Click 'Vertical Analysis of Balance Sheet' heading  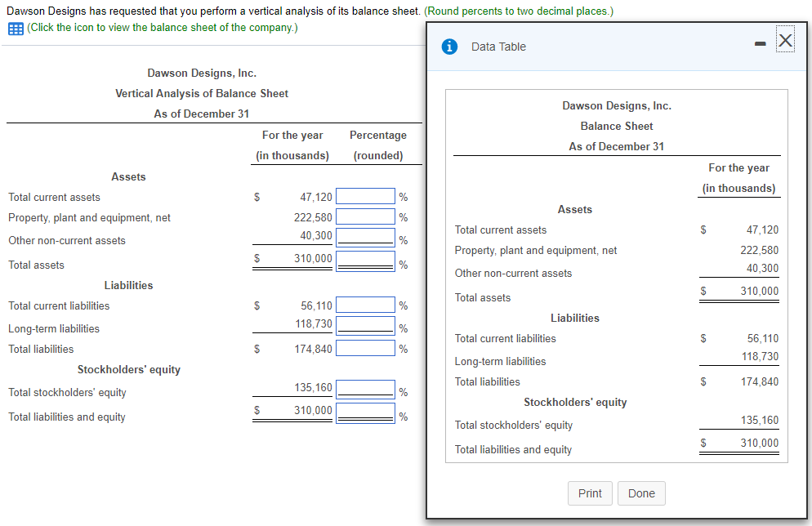[x=202, y=93]
